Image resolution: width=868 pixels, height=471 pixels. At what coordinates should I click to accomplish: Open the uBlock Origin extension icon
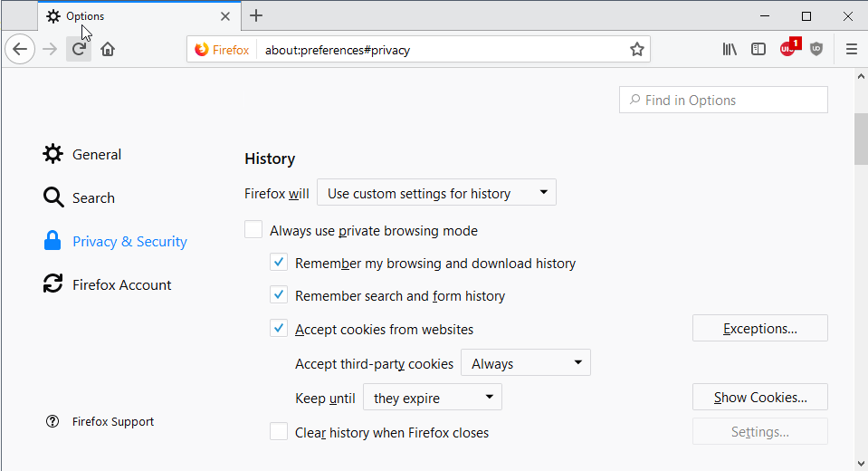coord(789,48)
